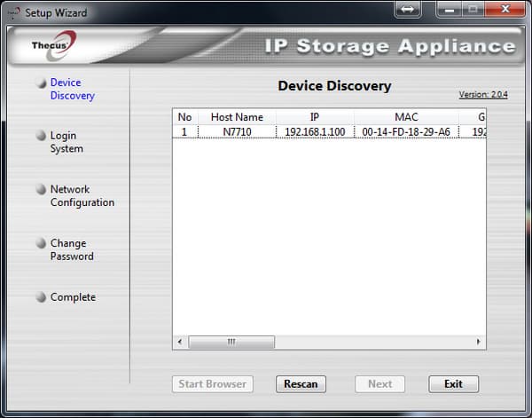This screenshot has width=532, height=418.
Task: Select the Login System step
Action: pyautogui.click(x=66, y=142)
